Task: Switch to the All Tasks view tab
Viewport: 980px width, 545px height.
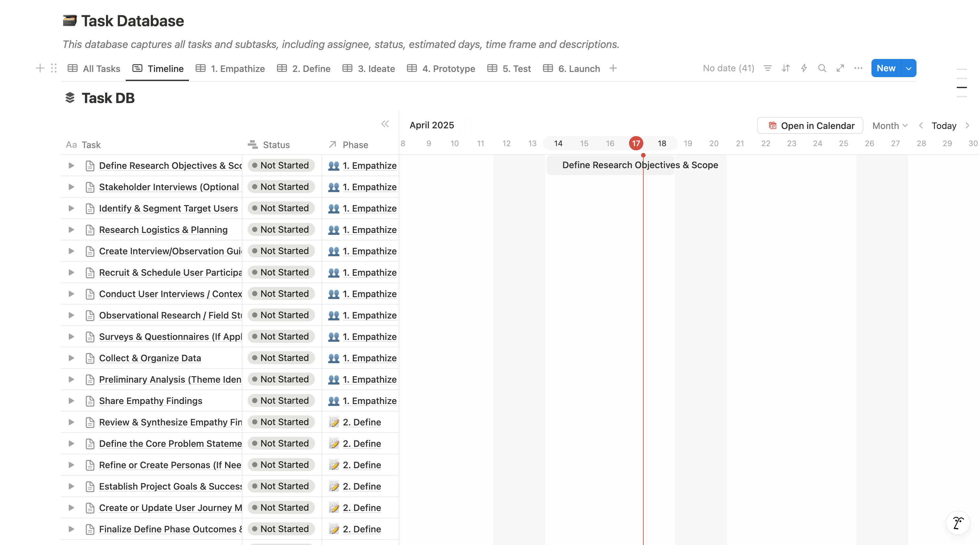Action: (94, 69)
